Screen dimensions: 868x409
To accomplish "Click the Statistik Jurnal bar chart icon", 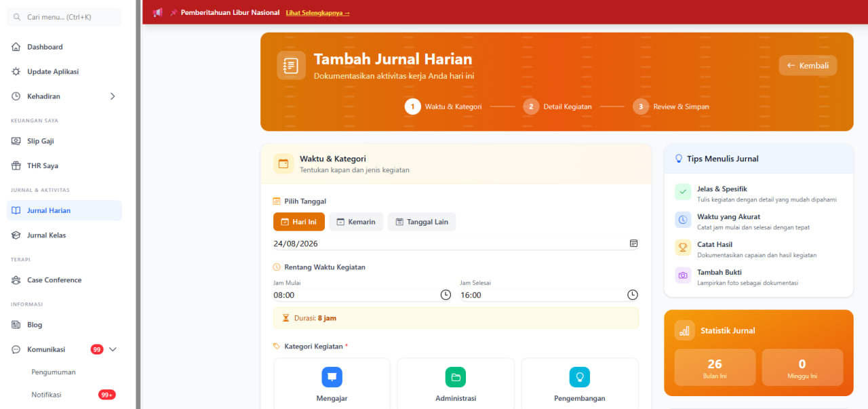I will (x=685, y=330).
